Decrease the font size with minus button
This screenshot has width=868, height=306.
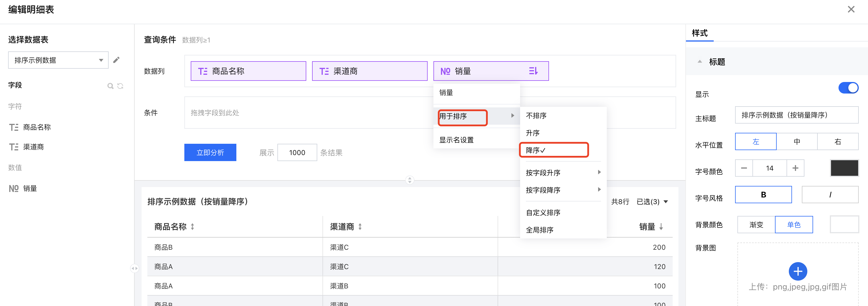[x=744, y=168]
